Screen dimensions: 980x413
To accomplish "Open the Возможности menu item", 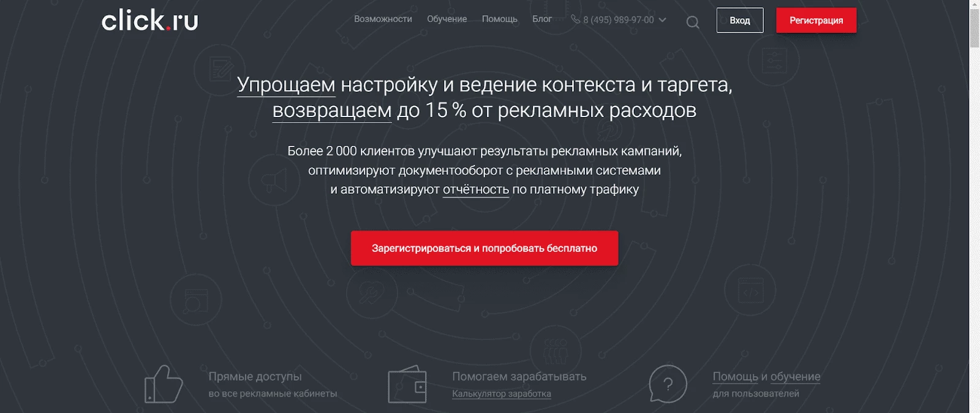I will click(383, 19).
